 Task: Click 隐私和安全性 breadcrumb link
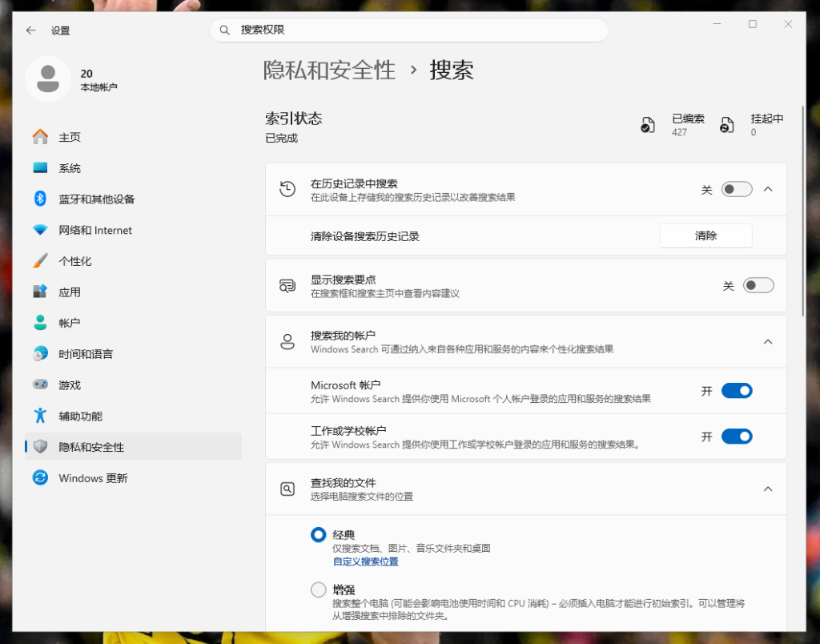pos(329,70)
